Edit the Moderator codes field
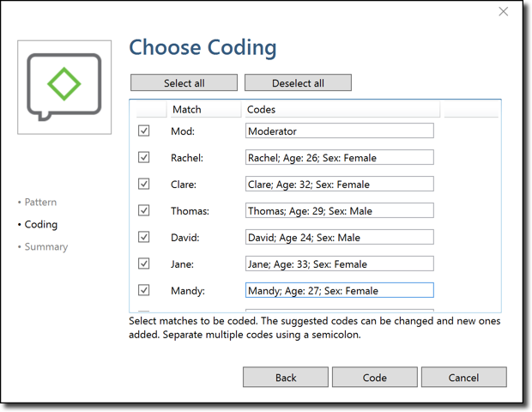The height and width of the screenshot is (412, 532). pyautogui.click(x=339, y=131)
